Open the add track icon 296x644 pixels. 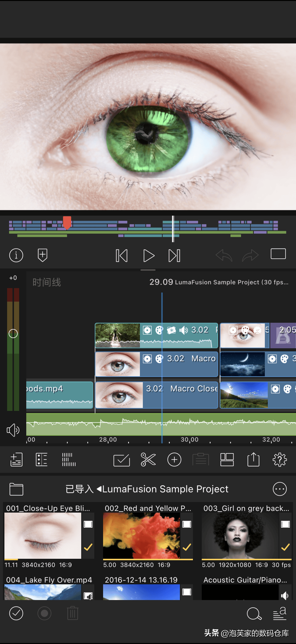(x=16, y=460)
